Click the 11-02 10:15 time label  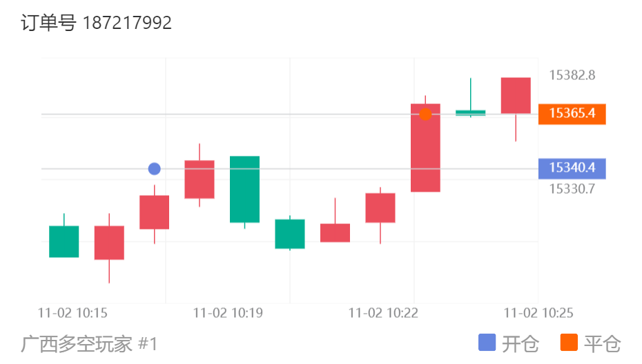72,313
